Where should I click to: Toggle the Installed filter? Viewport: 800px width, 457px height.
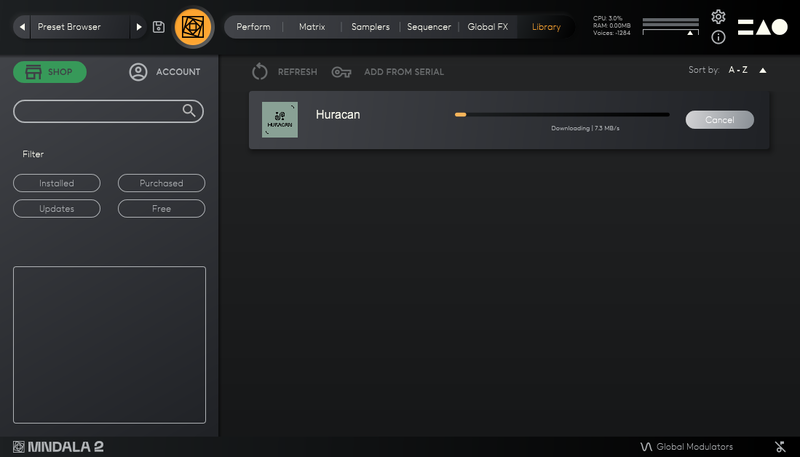[57, 183]
